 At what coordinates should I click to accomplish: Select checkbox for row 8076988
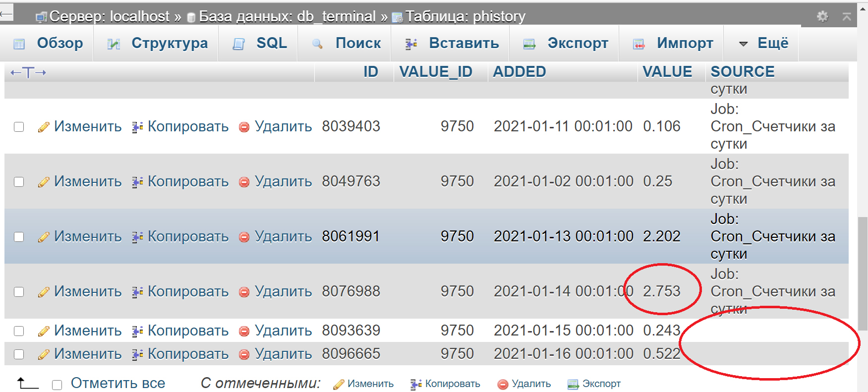19,292
